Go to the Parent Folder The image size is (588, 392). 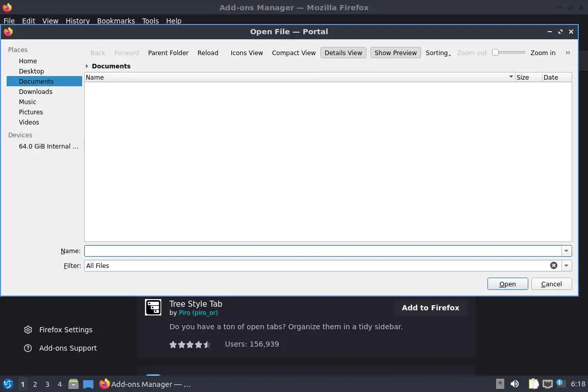(168, 53)
